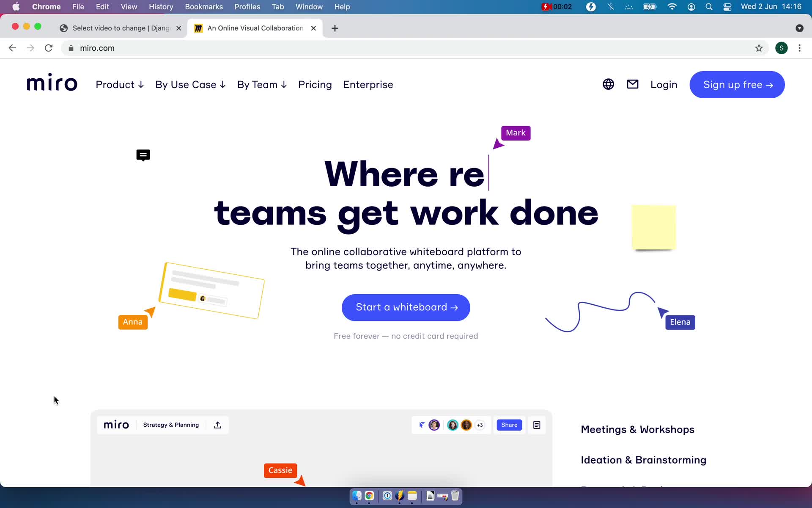Click the Login link
The width and height of the screenshot is (812, 508).
click(x=664, y=85)
